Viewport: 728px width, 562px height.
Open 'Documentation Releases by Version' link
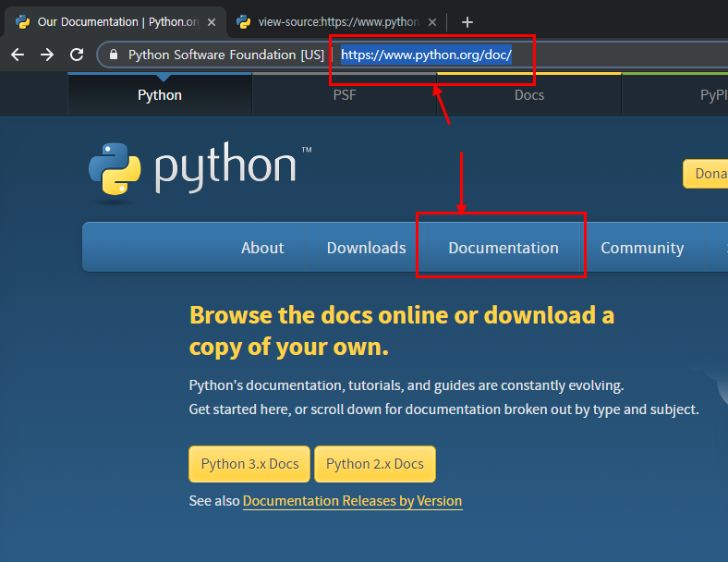pos(352,501)
